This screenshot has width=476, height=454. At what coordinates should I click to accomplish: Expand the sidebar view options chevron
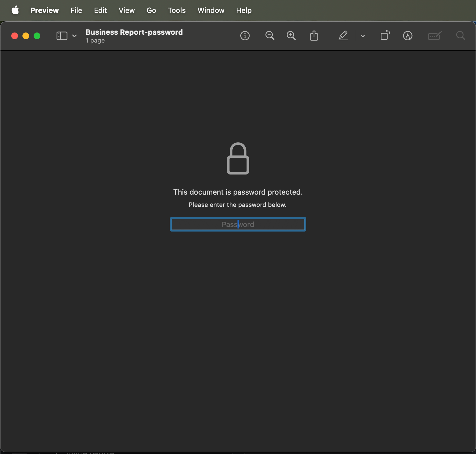(x=75, y=36)
